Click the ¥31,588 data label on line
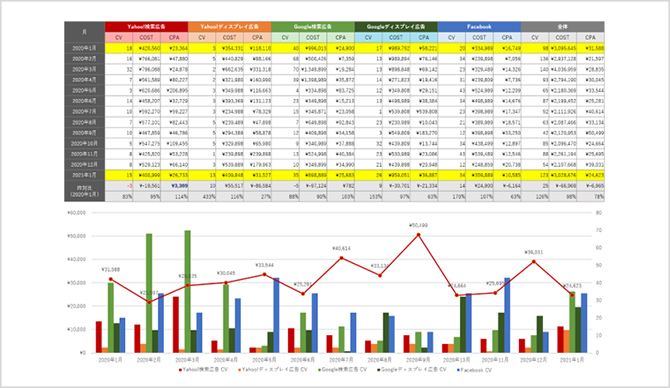Image resolution: width=670 pixels, height=388 pixels. [111, 270]
